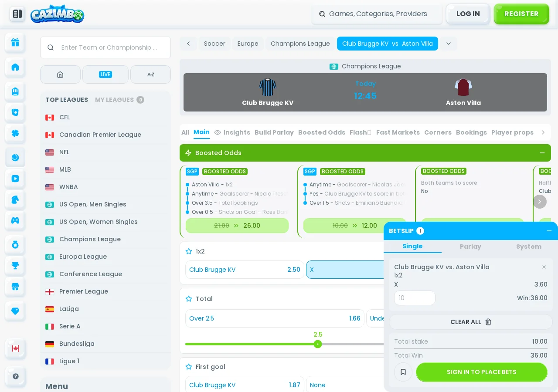Image resolution: width=558 pixels, height=392 pixels.
Task: Open the Insights tab
Action: [232, 132]
